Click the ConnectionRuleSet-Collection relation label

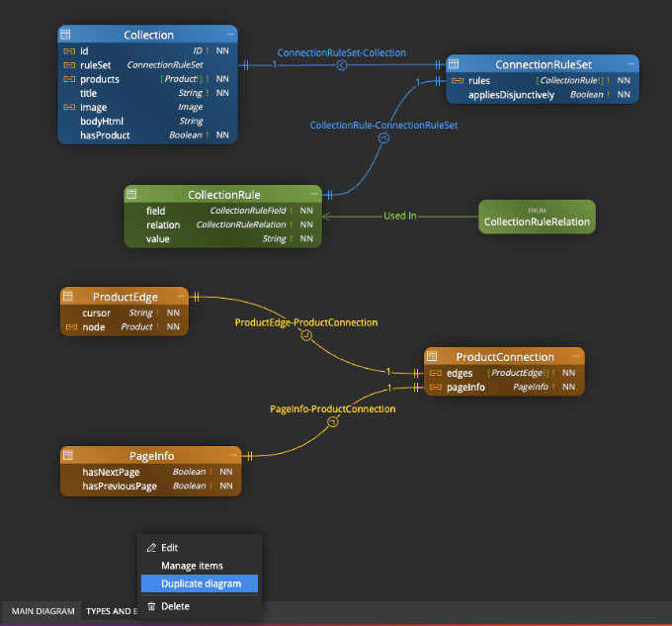342,52
